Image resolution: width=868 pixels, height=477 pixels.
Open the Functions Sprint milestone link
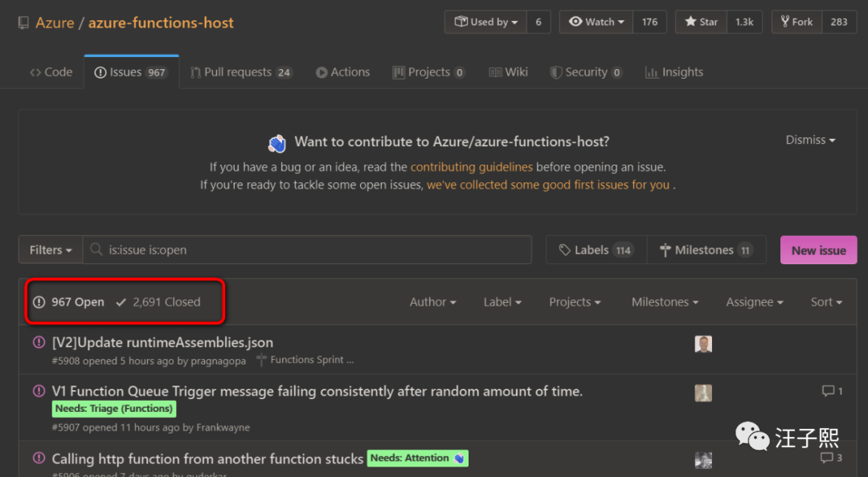pos(305,360)
